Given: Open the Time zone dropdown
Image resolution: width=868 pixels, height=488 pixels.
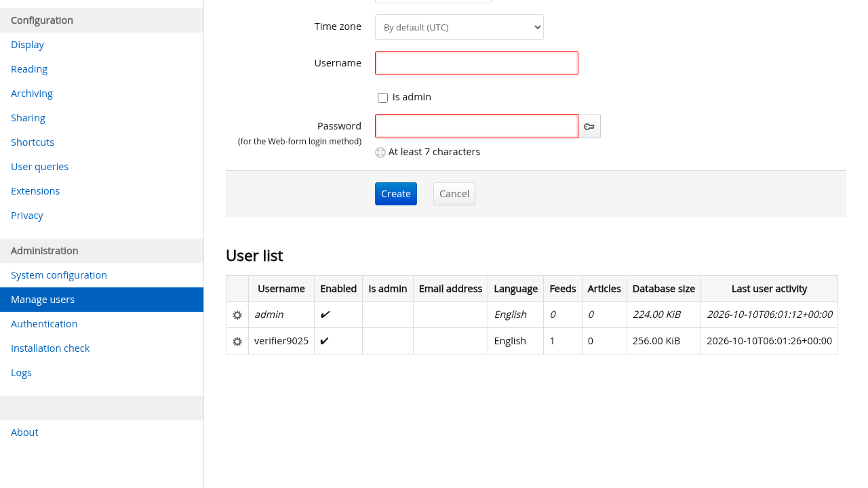Looking at the screenshot, I should (x=459, y=27).
